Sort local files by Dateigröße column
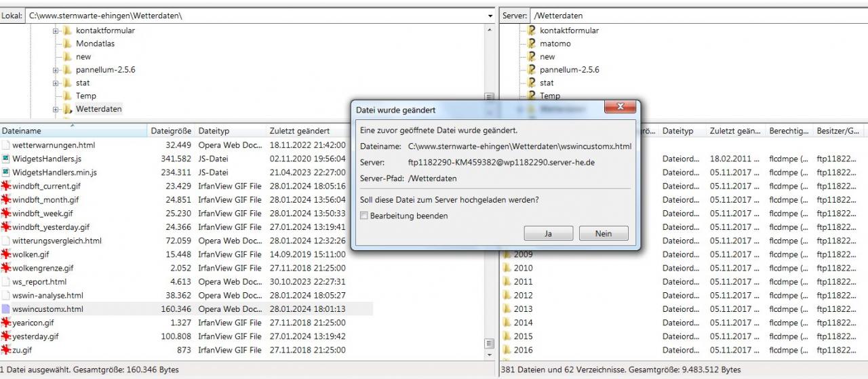868x379 pixels. (x=171, y=131)
